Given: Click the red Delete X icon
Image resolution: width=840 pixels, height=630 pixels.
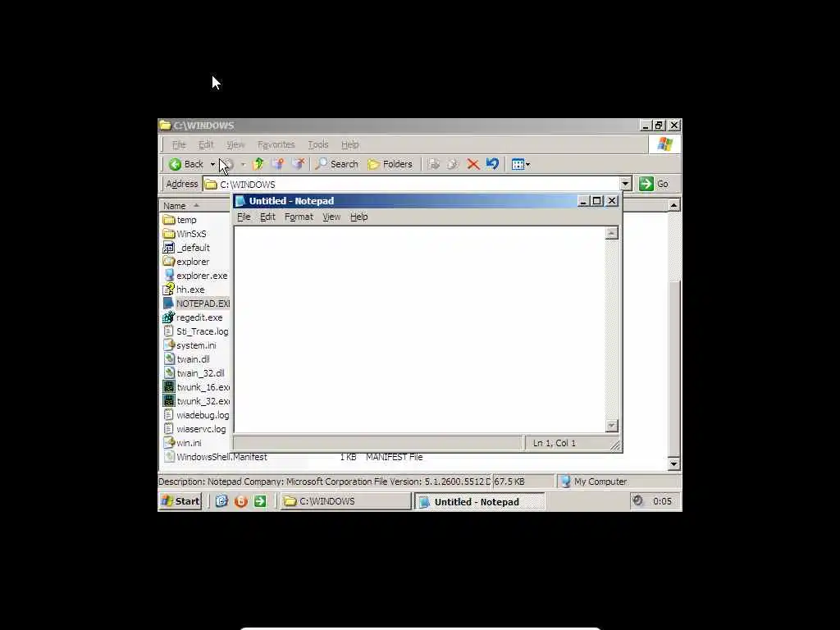Looking at the screenshot, I should point(472,164).
